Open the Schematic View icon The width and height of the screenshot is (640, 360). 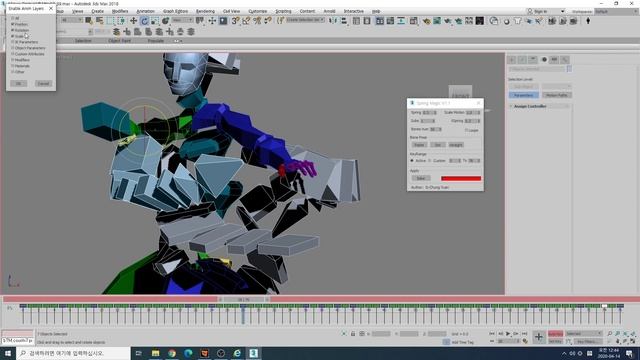click(x=401, y=21)
